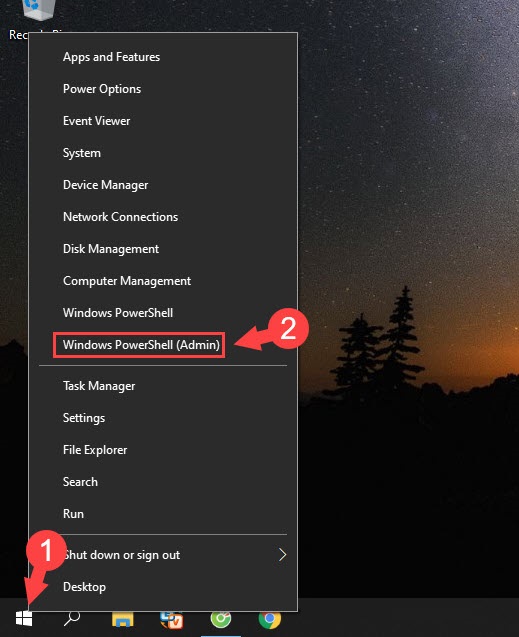Open the green circular taskbar app
519x637 pixels.
pyautogui.click(x=221, y=619)
